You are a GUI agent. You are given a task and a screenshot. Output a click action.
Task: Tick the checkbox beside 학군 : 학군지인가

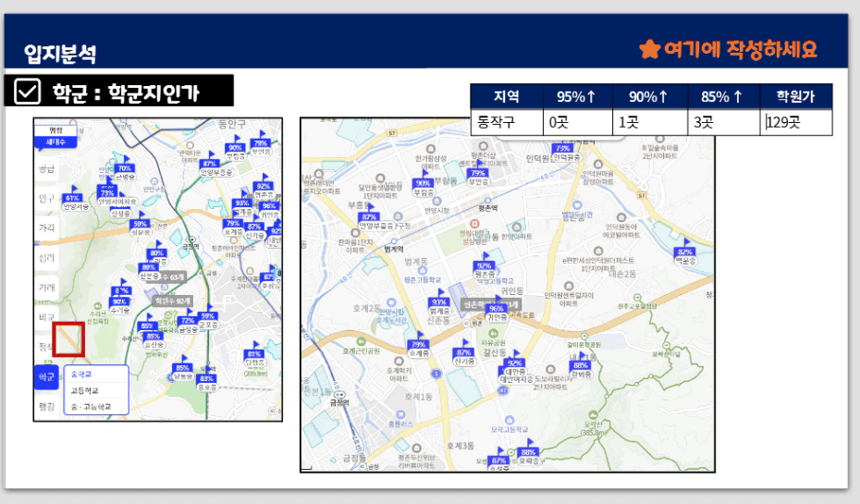pyautogui.click(x=28, y=91)
